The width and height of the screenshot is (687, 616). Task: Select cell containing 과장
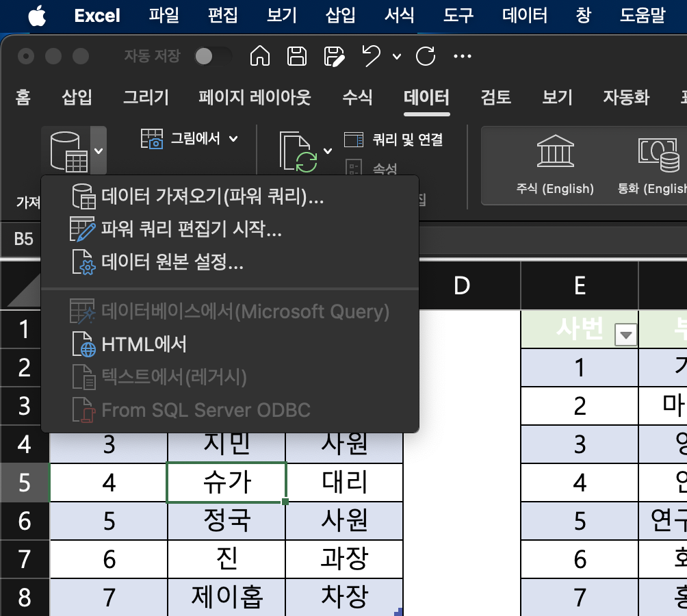pyautogui.click(x=344, y=559)
